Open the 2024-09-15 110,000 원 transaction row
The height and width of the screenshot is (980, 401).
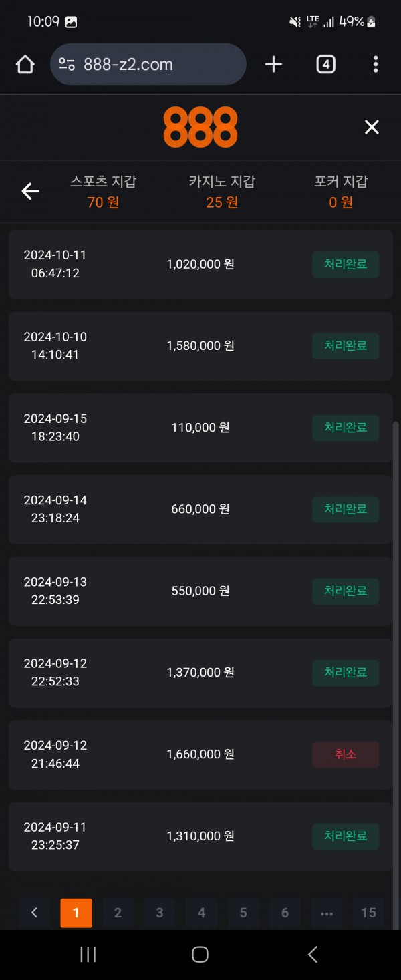click(200, 428)
